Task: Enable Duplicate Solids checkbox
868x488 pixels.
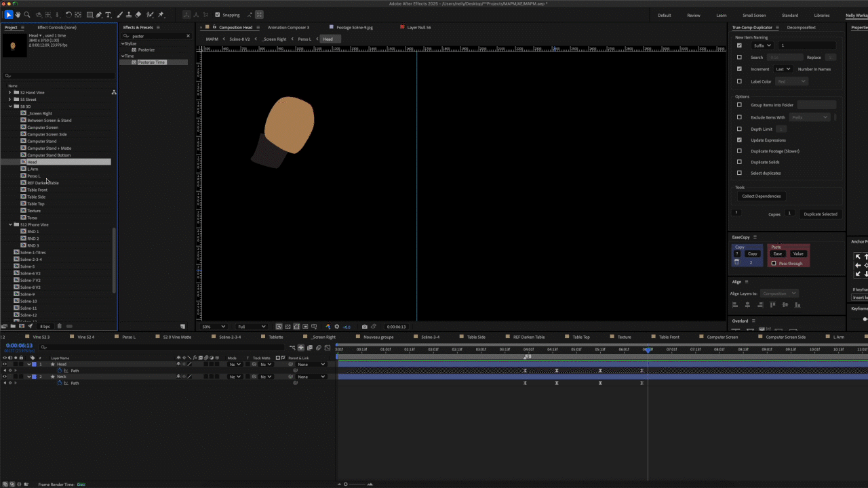Action: tap(739, 162)
